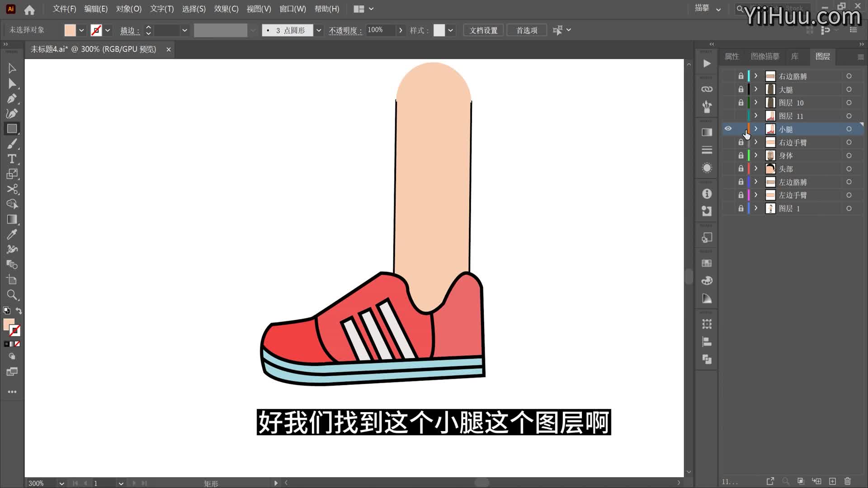
Task: Click the 文档设置 button
Action: tap(483, 30)
